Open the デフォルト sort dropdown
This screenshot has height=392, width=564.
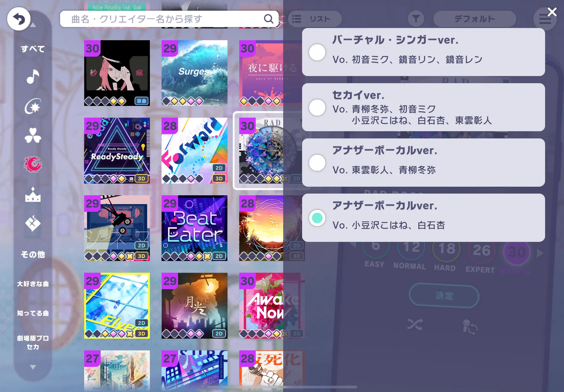(474, 19)
